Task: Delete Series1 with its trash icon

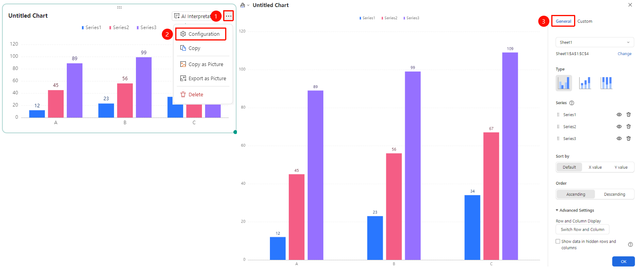Action: tap(629, 114)
